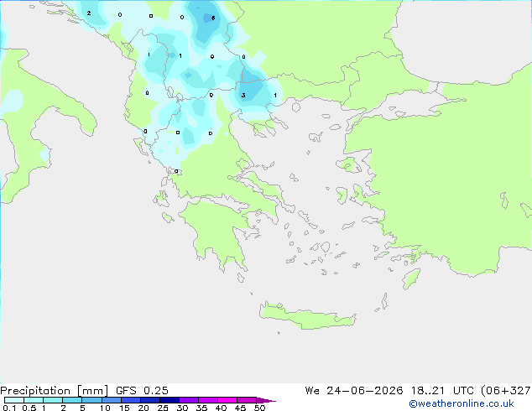This screenshot has width=532, height=411.
Task: Click the 15–20 mm legend color box
Action: click(131, 400)
